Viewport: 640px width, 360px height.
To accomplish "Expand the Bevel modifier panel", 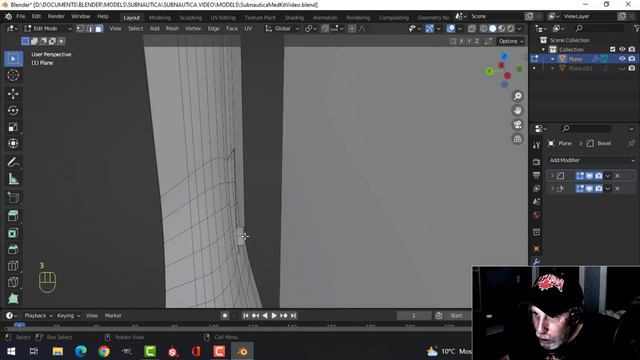I will click(x=552, y=176).
